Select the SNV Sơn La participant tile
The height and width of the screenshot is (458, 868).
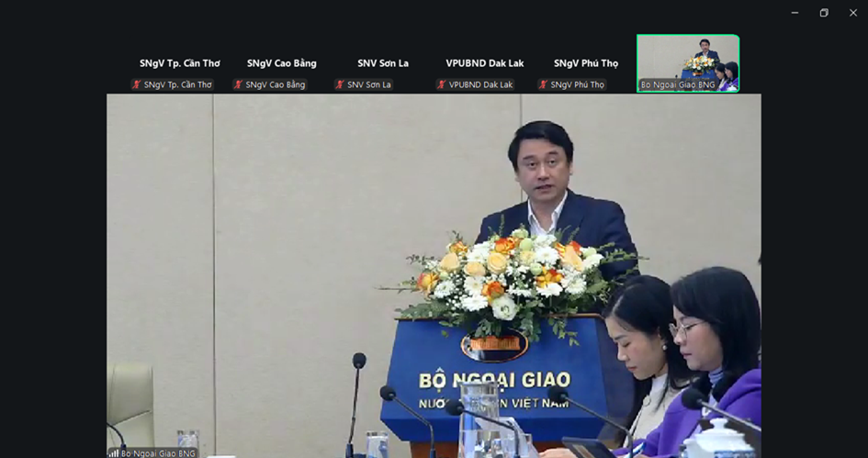click(x=383, y=63)
